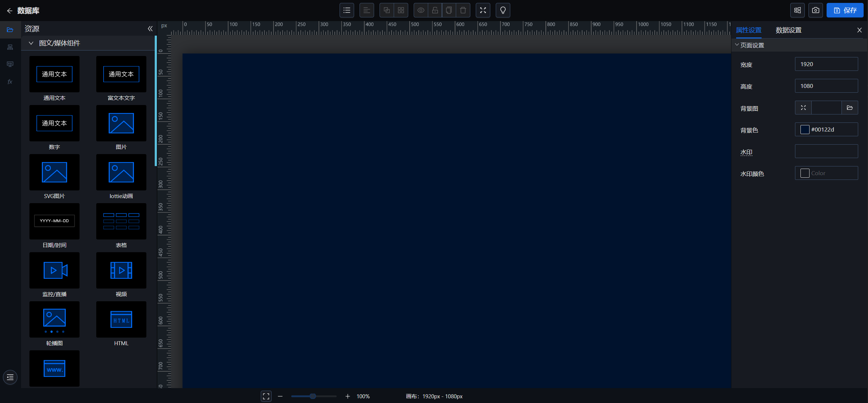Take a snapshot with the camera icon
Viewport: 868px width, 403px height.
[x=816, y=10]
